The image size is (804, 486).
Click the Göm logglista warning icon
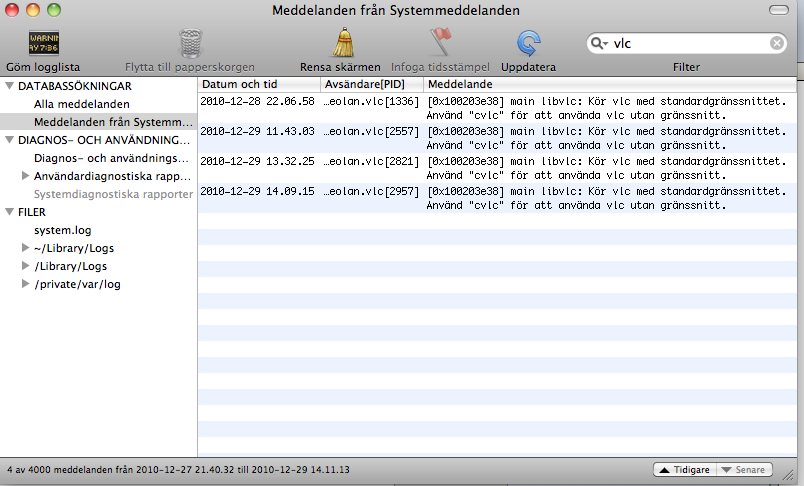click(44, 43)
